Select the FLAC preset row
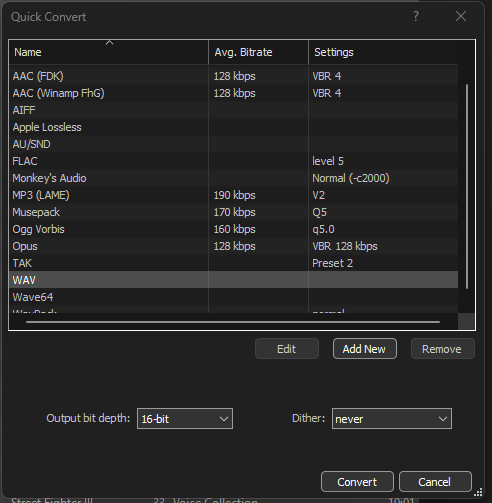 tap(233, 161)
